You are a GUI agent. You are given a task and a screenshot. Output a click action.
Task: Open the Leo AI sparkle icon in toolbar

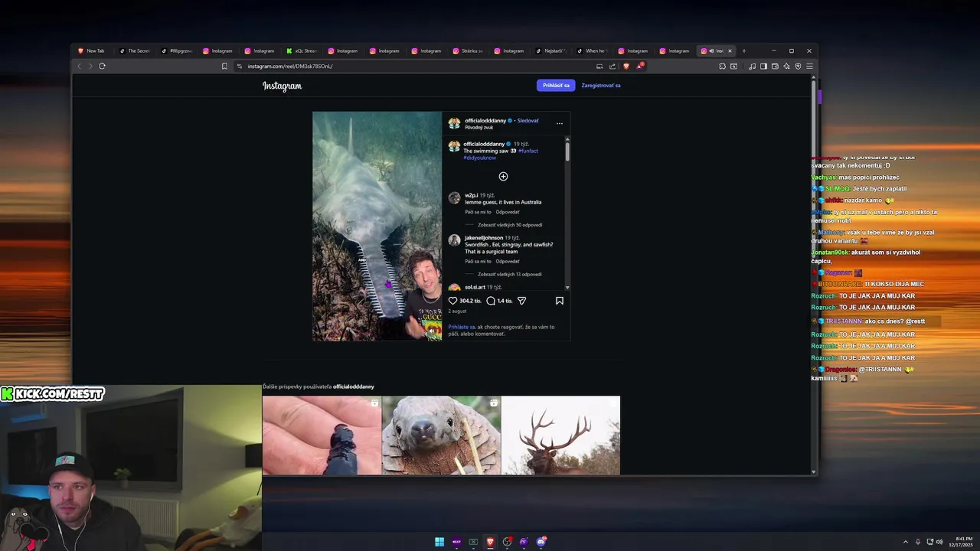point(786,66)
